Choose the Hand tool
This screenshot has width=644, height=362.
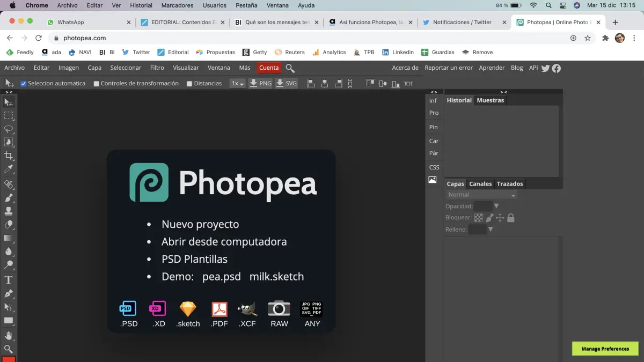tap(9, 336)
